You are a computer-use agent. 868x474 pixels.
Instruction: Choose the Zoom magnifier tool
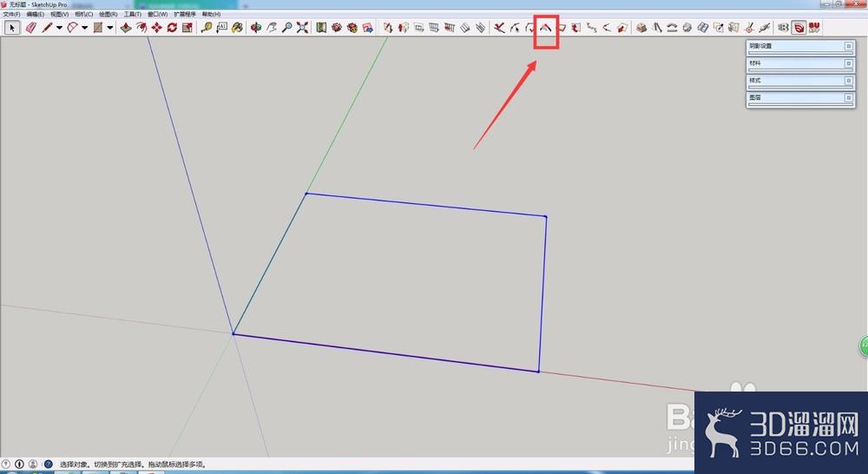[x=286, y=27]
